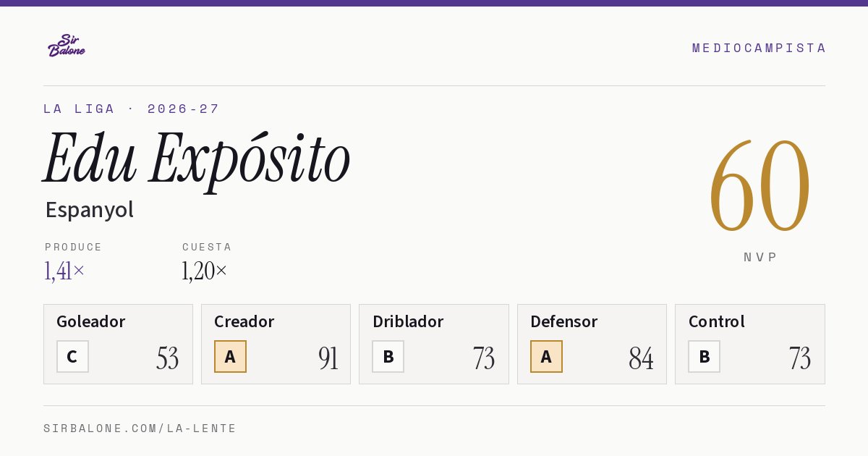The width and height of the screenshot is (868, 456).
Task: Select the B grade badge under Driblador
Action: 388,356
